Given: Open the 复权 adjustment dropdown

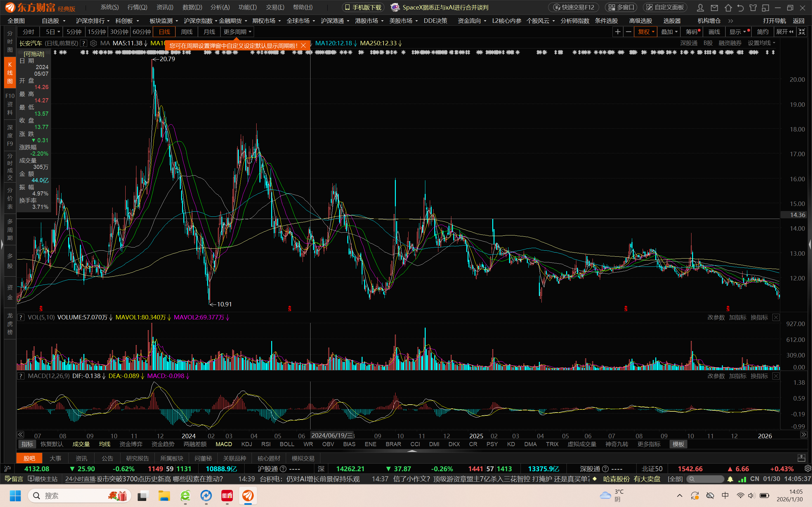Looking at the screenshot, I should pyautogui.click(x=645, y=32).
